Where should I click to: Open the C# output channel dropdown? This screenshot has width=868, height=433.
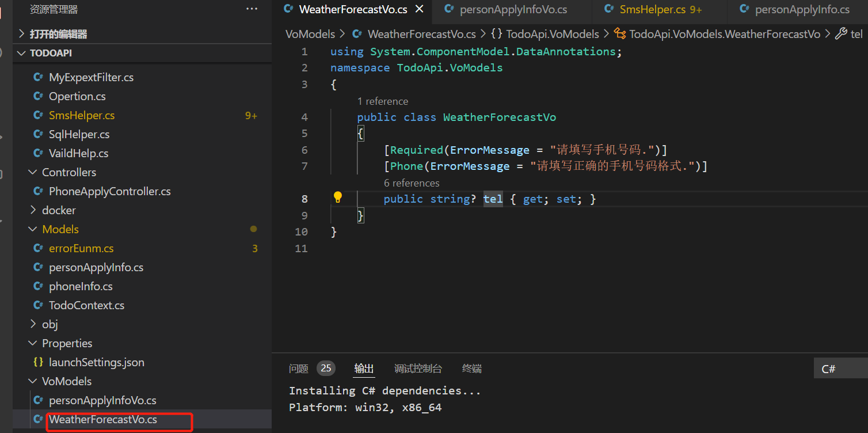click(841, 369)
